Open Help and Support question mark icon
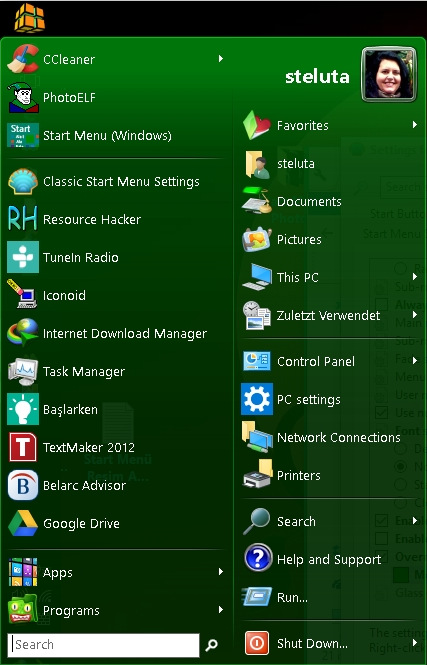Image resolution: width=427 pixels, height=665 pixels. (258, 559)
